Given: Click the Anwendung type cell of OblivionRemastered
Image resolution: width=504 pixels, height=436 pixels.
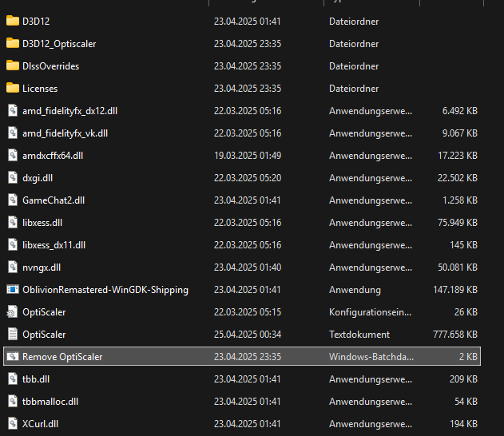Looking at the screenshot, I should pos(355,290).
